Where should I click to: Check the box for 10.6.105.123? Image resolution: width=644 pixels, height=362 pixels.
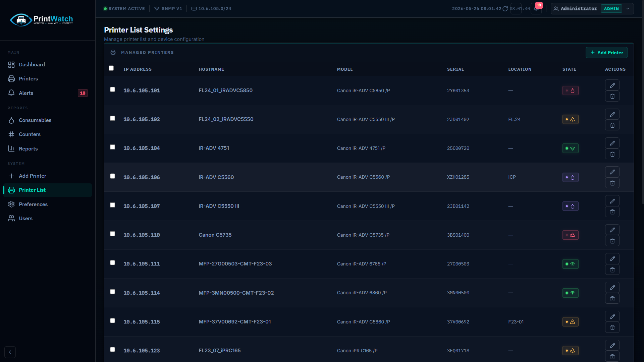point(113,350)
